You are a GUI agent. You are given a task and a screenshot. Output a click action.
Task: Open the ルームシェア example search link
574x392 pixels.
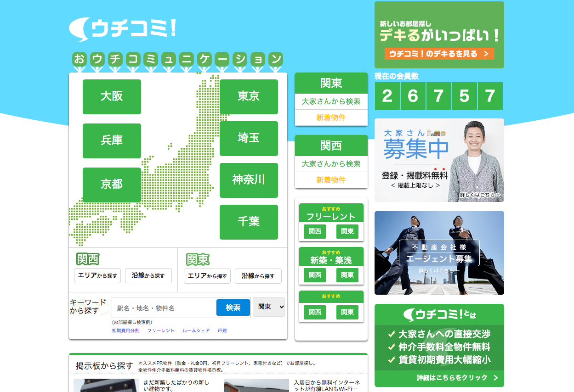pos(196,330)
